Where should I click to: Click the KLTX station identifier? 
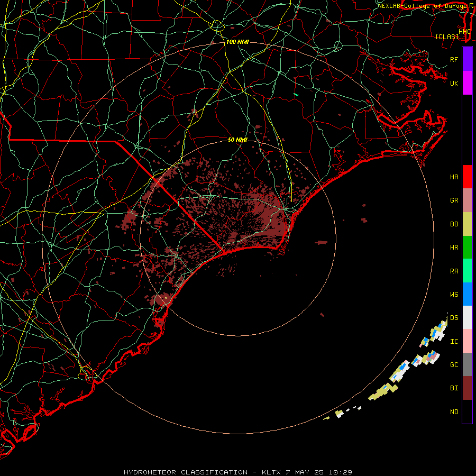click(271, 472)
